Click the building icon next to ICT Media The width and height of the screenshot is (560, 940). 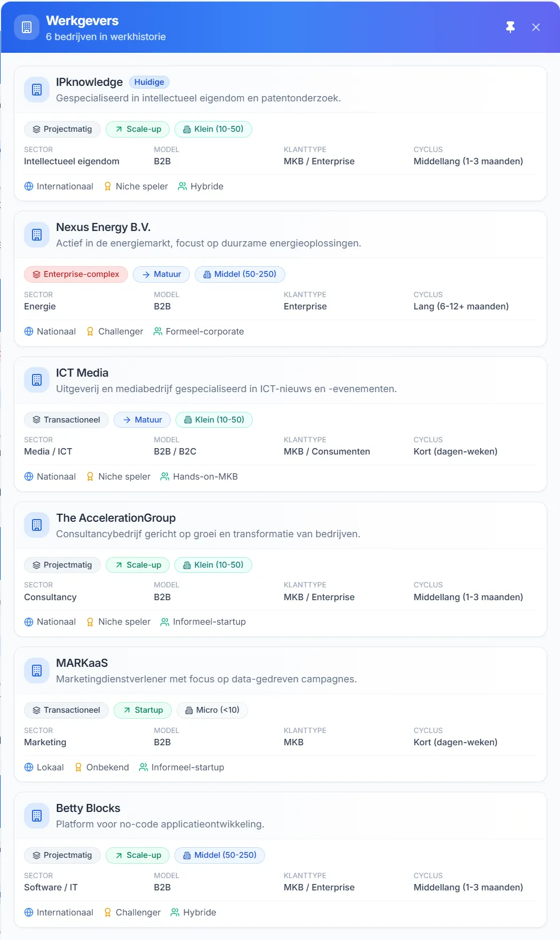37,380
